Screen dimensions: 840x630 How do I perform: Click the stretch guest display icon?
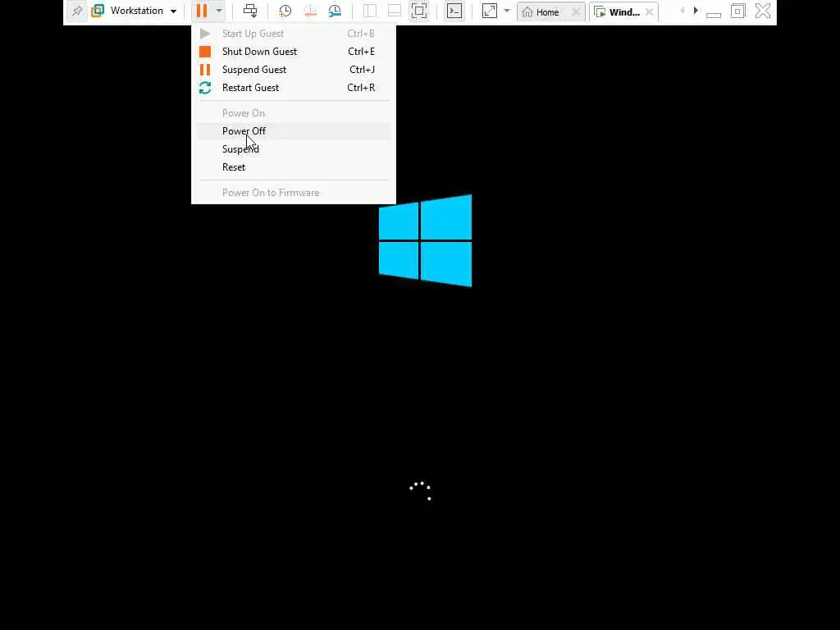click(x=490, y=11)
